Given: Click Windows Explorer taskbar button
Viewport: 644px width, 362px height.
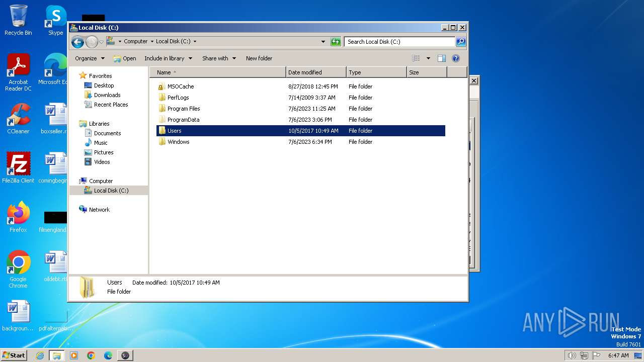Looking at the screenshot, I should [57, 355].
